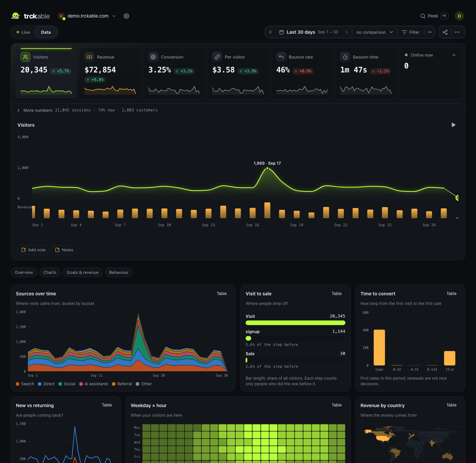Click the Conversion target icon

click(x=153, y=57)
